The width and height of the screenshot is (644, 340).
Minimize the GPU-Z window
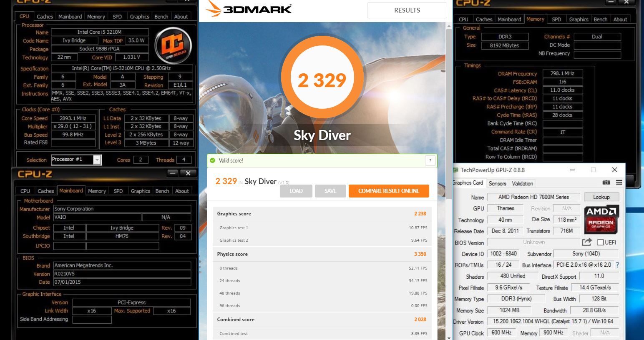(x=572, y=170)
